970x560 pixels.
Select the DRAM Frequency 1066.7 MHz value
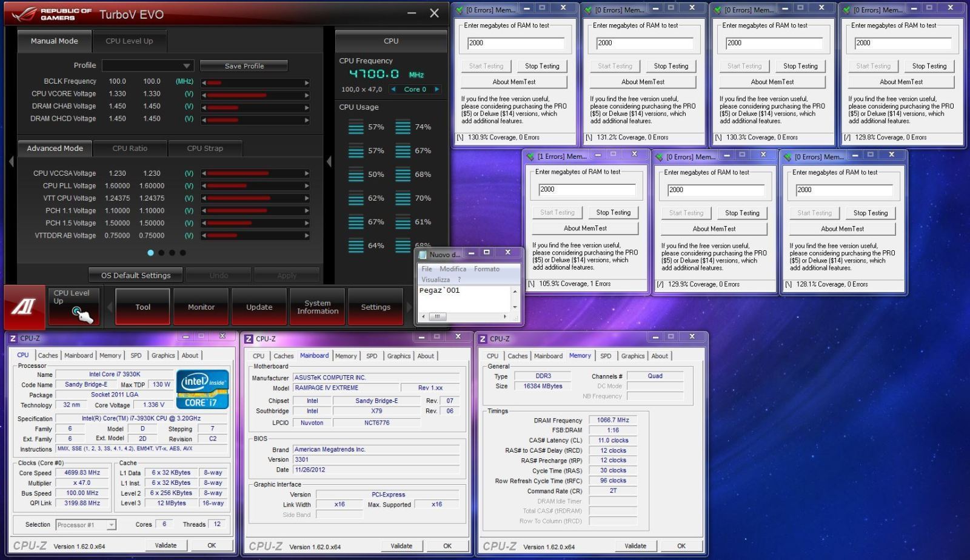point(613,420)
